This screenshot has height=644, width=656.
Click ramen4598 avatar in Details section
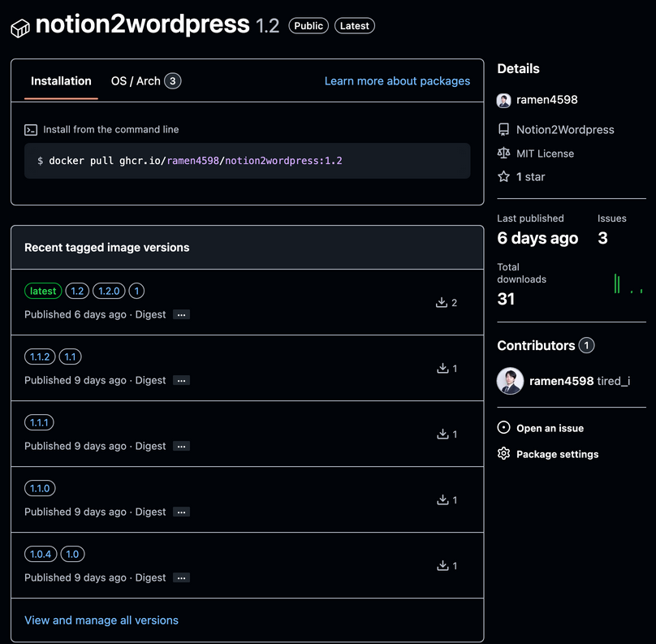pyautogui.click(x=503, y=101)
